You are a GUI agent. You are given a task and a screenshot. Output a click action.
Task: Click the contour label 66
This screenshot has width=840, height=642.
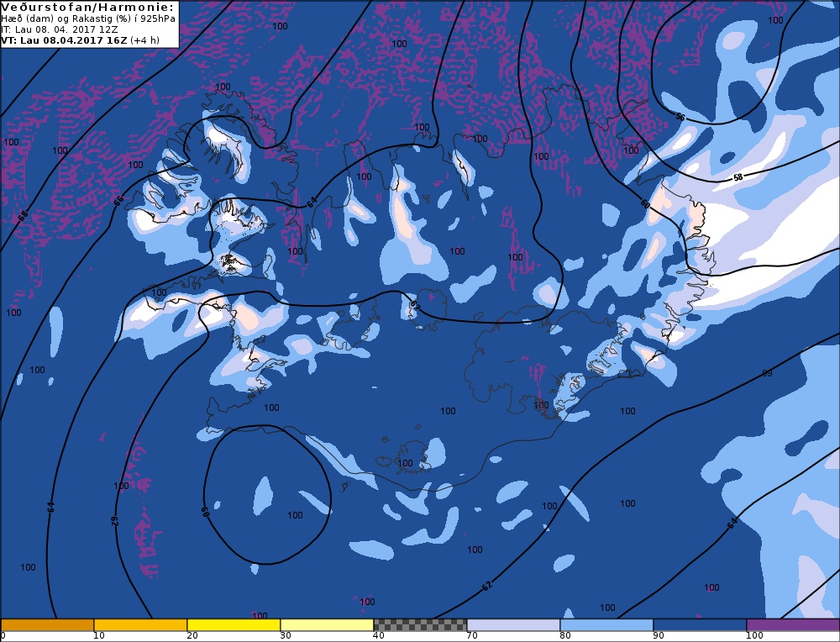pos(119,199)
